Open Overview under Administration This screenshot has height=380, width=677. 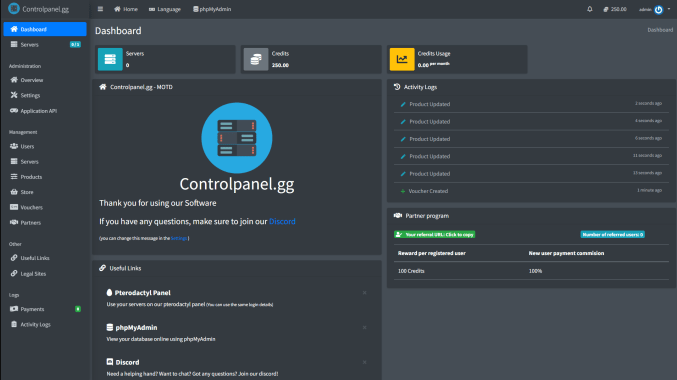[x=45, y=80]
